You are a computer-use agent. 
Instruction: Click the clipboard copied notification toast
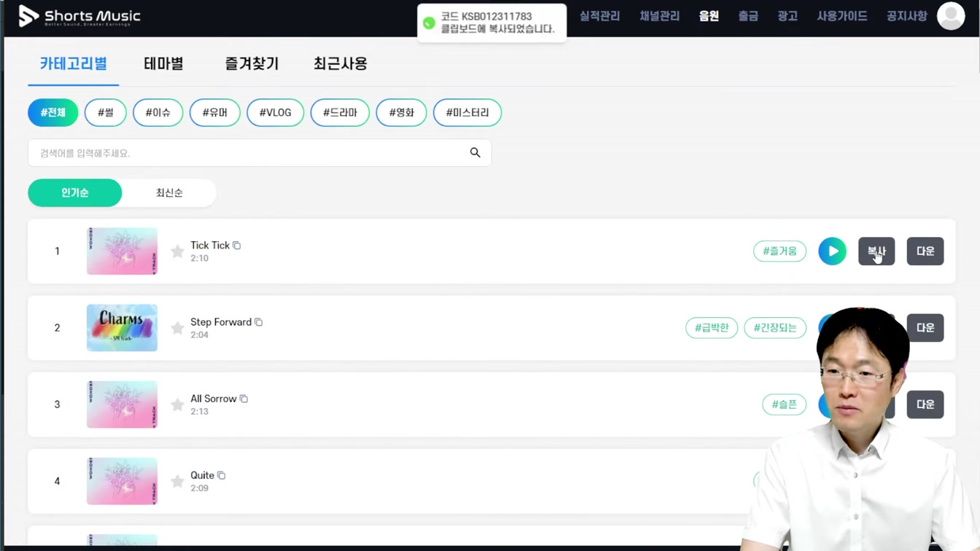pos(492,23)
